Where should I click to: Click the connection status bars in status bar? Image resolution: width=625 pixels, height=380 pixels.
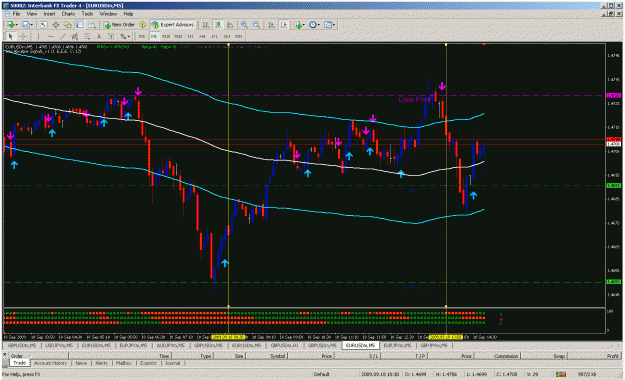click(x=561, y=374)
